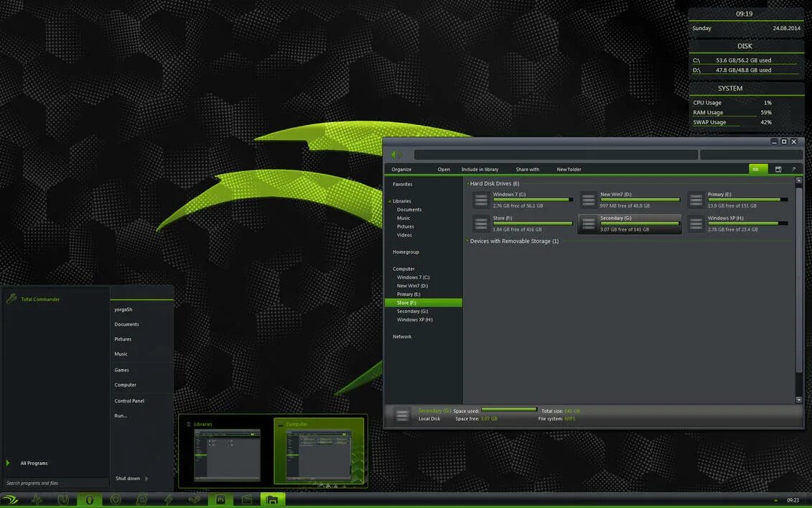Create a New folder in Explorer
812x508 pixels.
pos(568,169)
